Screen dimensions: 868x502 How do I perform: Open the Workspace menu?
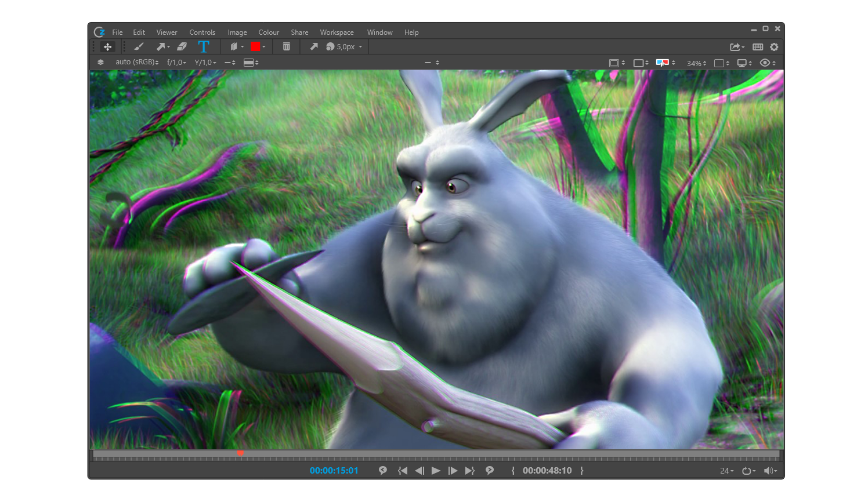coord(337,32)
